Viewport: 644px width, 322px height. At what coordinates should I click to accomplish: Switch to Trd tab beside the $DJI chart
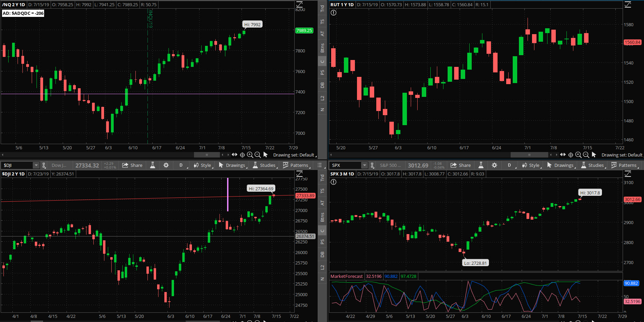322,178
